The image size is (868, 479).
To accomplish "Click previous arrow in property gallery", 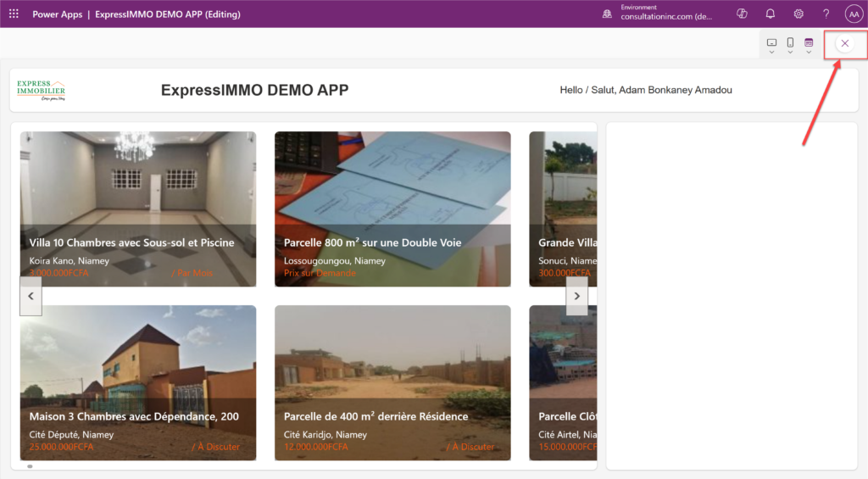I will point(31,296).
